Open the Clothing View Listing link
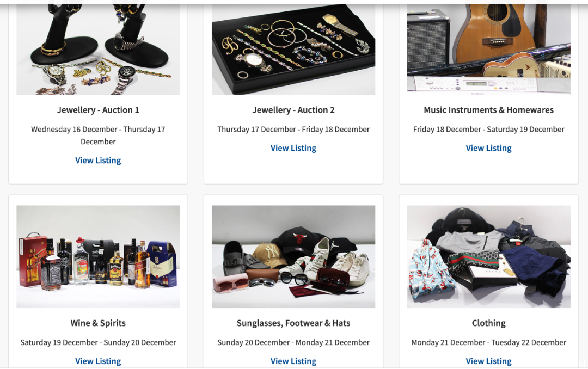 (488, 361)
